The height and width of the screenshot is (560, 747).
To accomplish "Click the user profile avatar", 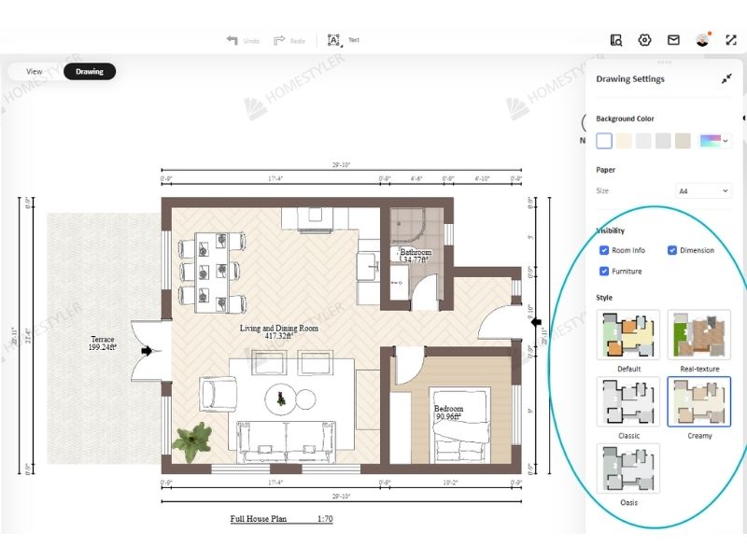I will 702,40.
